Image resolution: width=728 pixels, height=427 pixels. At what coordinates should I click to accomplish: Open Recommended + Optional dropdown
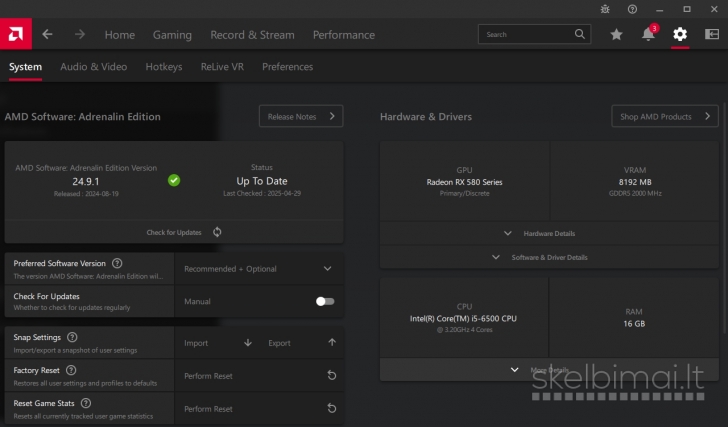click(259, 269)
